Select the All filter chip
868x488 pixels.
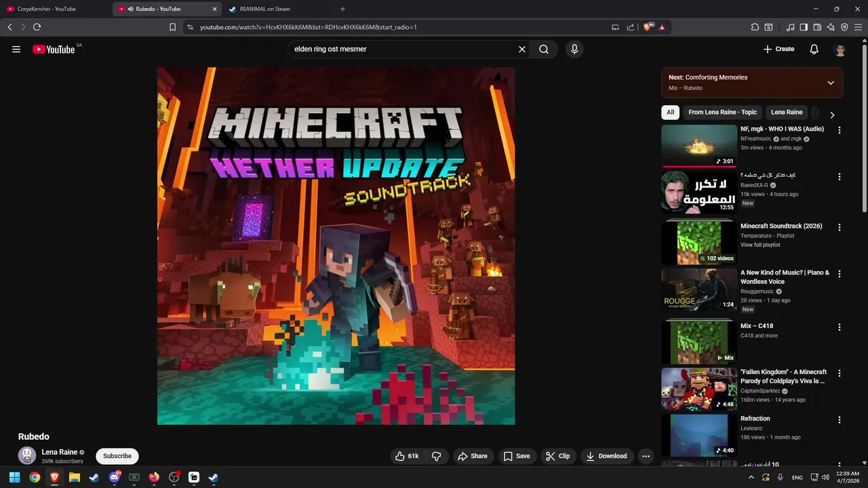tap(670, 113)
